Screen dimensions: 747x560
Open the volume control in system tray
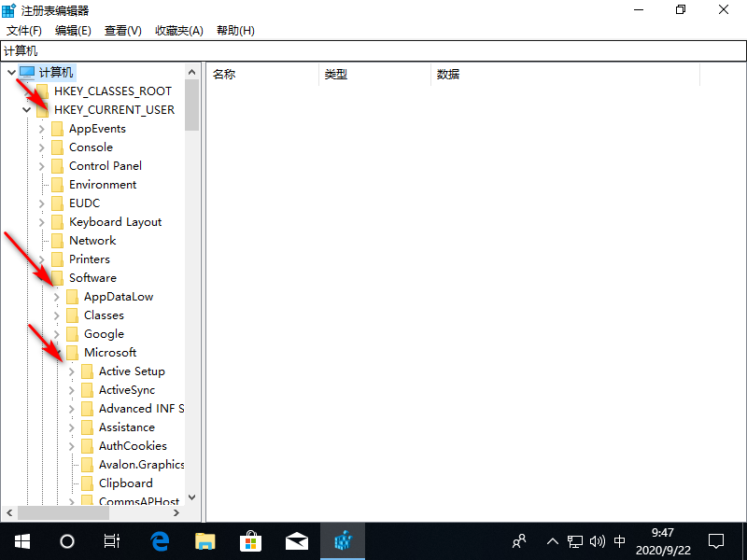pyautogui.click(x=599, y=541)
